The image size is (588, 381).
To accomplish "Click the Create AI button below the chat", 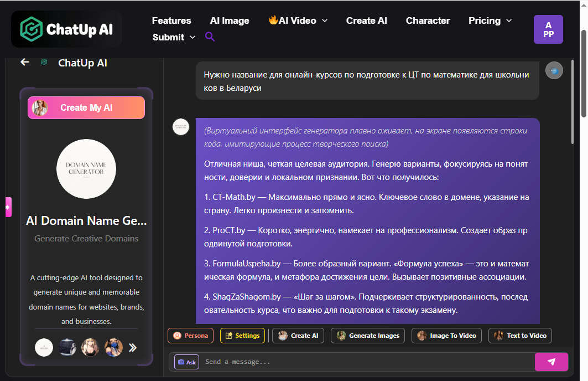I will point(298,336).
